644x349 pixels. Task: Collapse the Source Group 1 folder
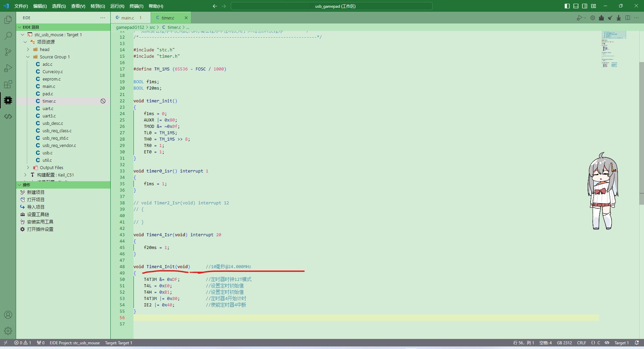pos(28,57)
